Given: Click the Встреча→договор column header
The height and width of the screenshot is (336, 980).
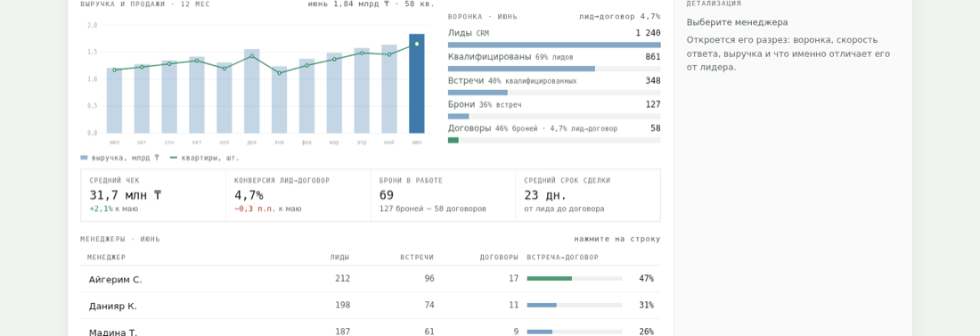Looking at the screenshot, I should pos(562,258).
